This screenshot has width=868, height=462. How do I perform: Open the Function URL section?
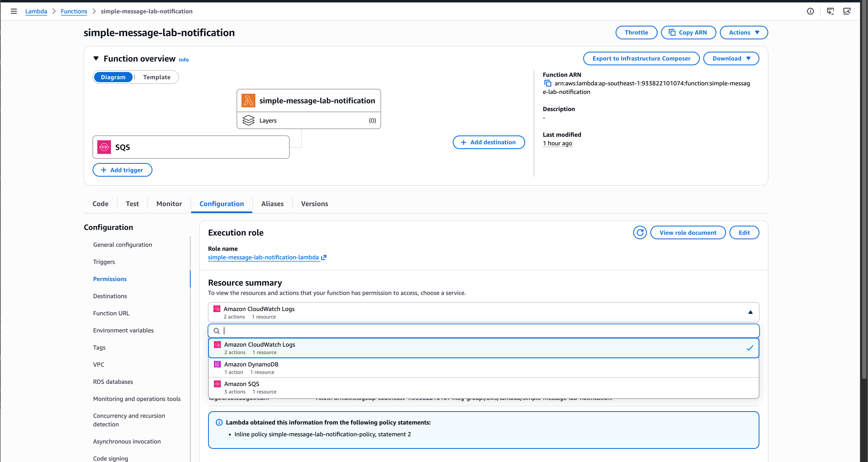(x=111, y=313)
